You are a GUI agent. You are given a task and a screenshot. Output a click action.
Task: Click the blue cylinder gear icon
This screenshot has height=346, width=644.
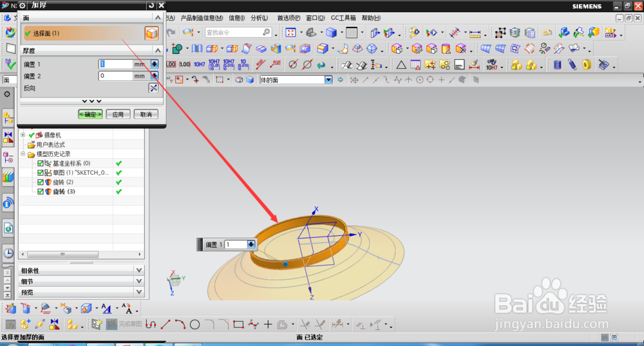557,64
